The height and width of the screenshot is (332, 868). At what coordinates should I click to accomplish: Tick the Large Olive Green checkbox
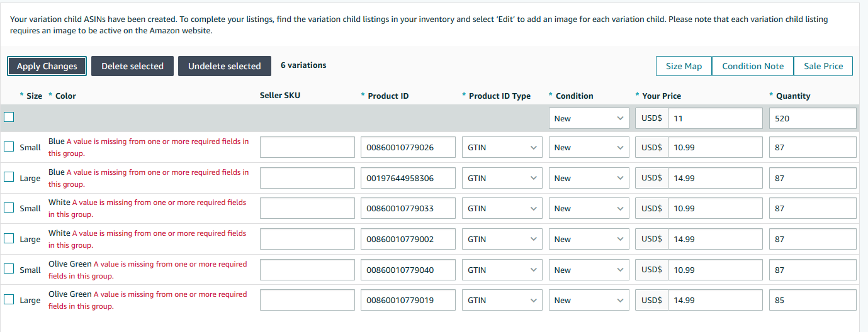point(9,299)
